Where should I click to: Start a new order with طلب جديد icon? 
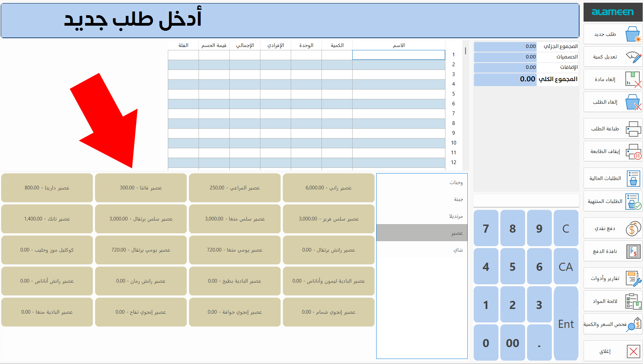point(633,34)
